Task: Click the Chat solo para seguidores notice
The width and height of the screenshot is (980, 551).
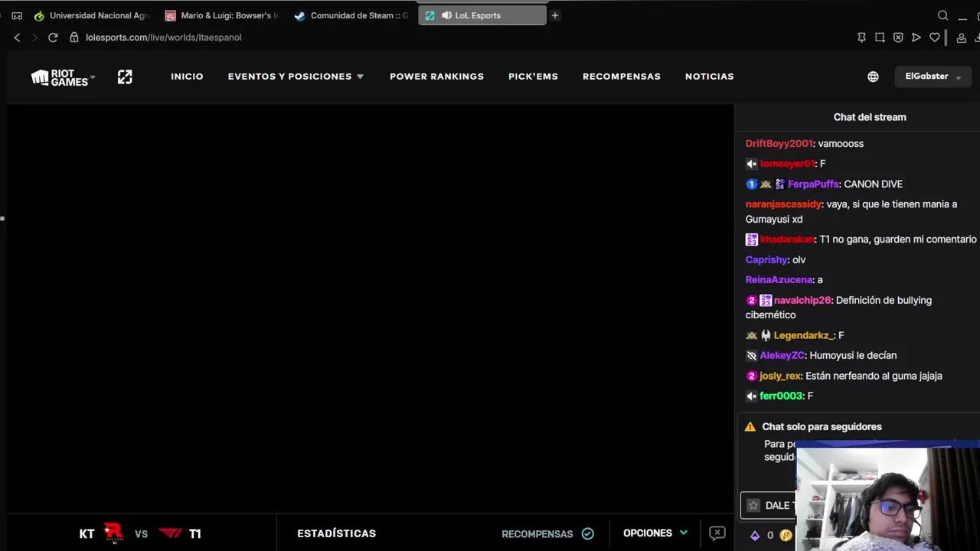Action: click(x=822, y=427)
